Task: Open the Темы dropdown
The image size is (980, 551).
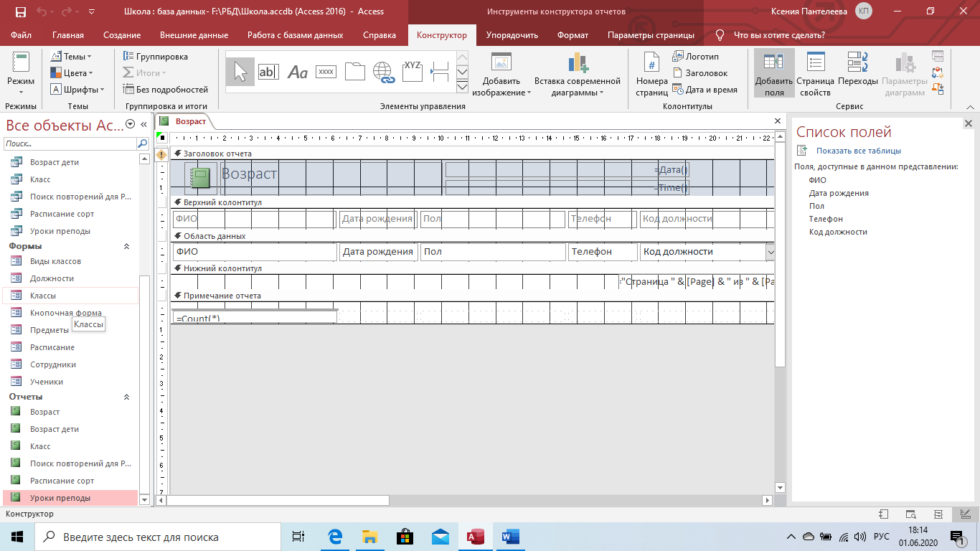Action: pyautogui.click(x=70, y=56)
